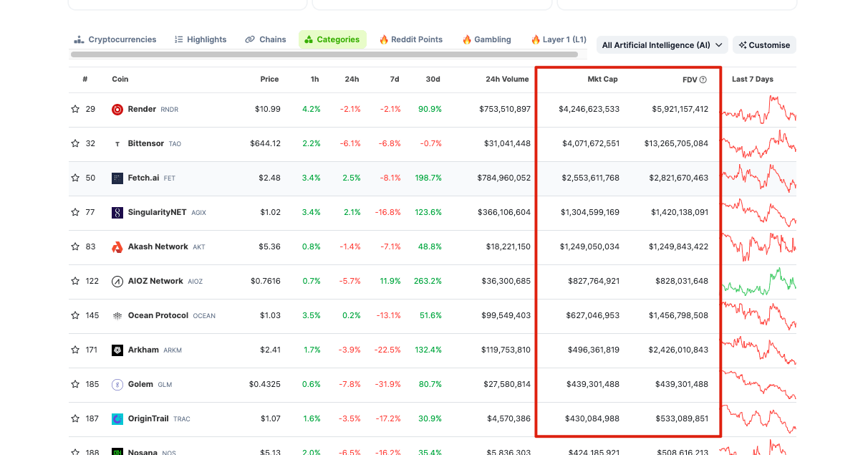The image size is (868, 455).
Task: Toggle favorite star for SingularityNET
Action: click(x=75, y=213)
